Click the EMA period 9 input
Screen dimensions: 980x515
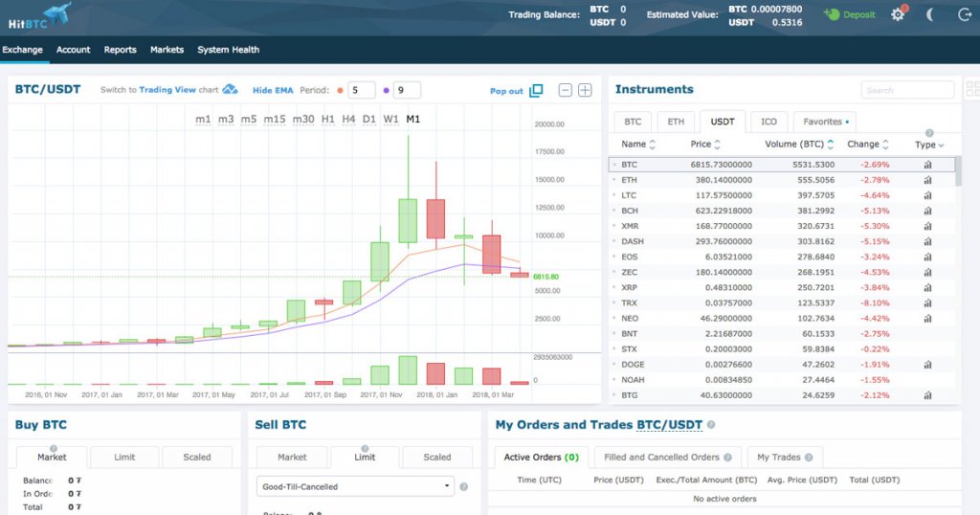407,90
